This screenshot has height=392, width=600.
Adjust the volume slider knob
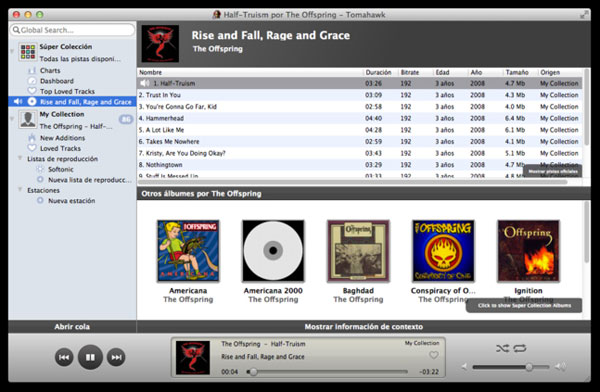click(529, 367)
